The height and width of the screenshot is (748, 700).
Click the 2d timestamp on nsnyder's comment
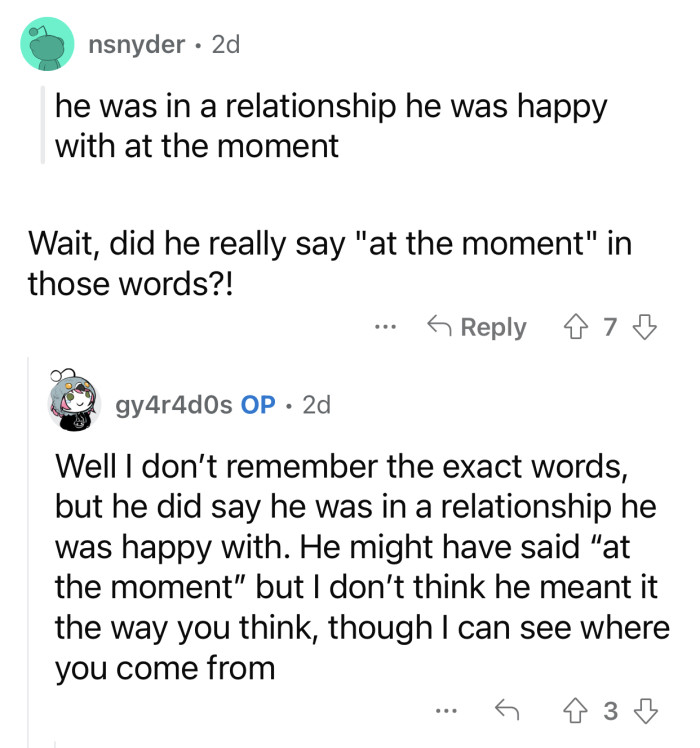220,44
